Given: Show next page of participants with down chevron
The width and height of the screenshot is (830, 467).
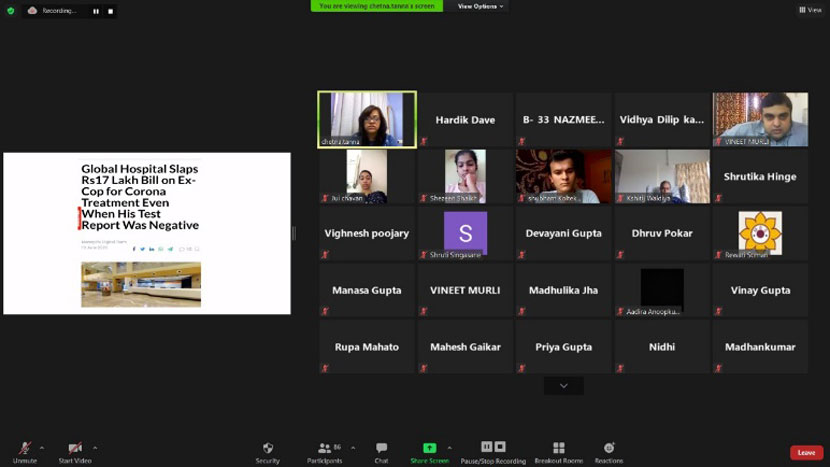Looking at the screenshot, I should point(564,386).
